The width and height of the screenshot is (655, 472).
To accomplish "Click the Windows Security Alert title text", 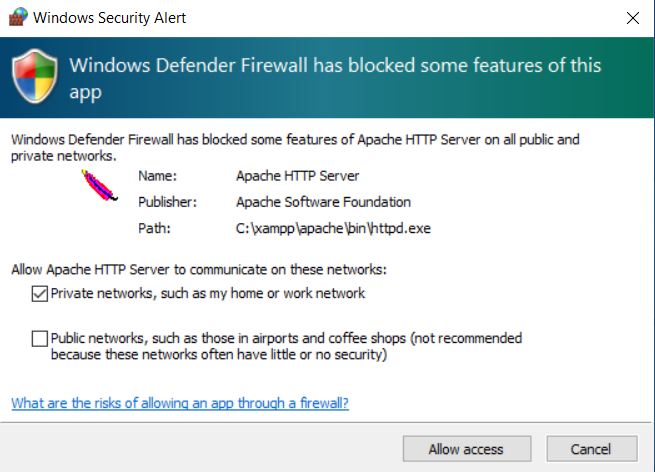I will click(x=109, y=18).
